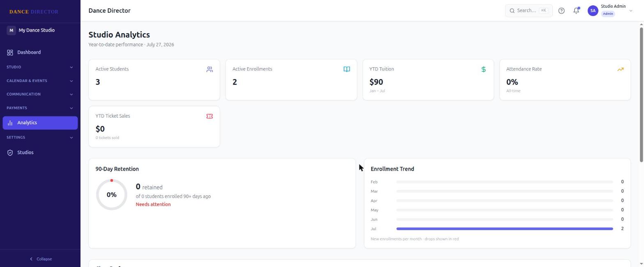Image resolution: width=644 pixels, height=267 pixels.
Task: Focus the Search field
Action: (529, 11)
